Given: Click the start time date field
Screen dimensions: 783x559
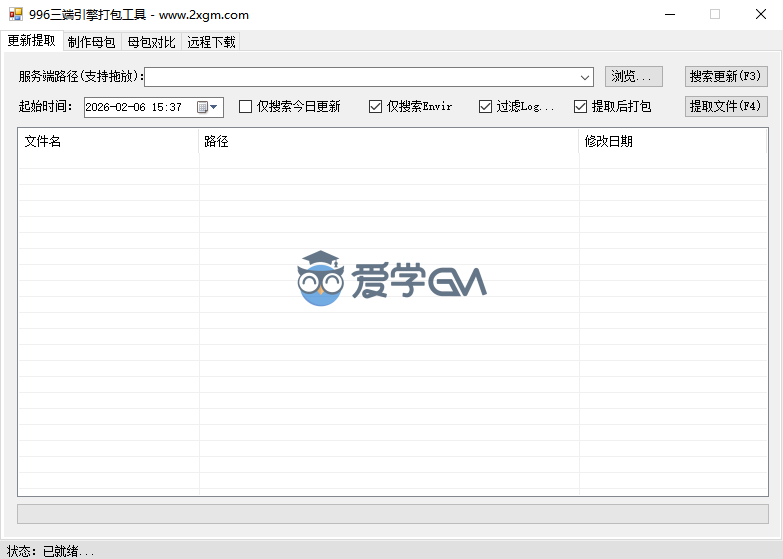Looking at the screenshot, I should (x=138, y=107).
